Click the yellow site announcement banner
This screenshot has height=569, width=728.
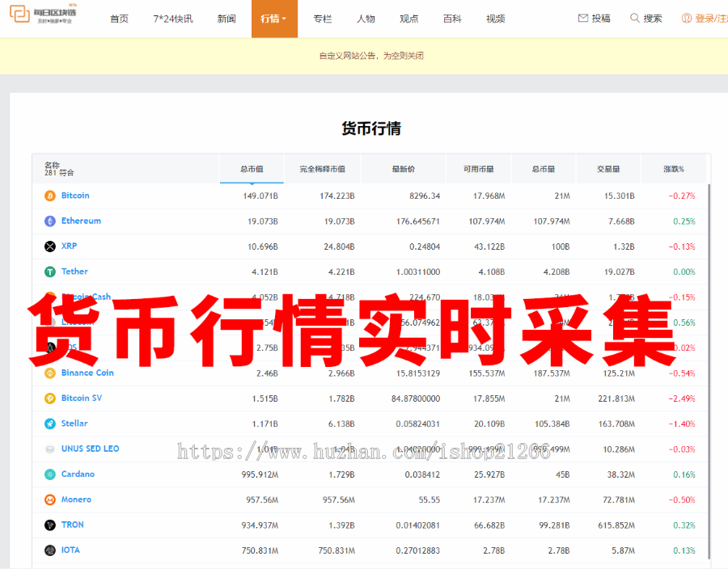(364, 55)
